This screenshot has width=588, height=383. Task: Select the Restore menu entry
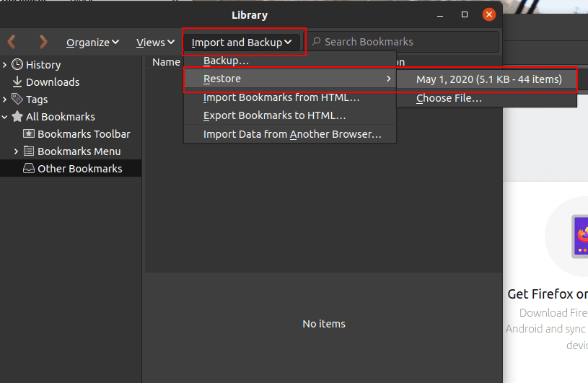click(290, 79)
